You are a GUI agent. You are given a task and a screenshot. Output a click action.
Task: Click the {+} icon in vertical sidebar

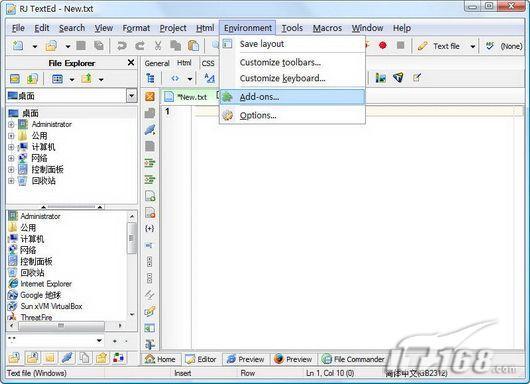pos(150,228)
